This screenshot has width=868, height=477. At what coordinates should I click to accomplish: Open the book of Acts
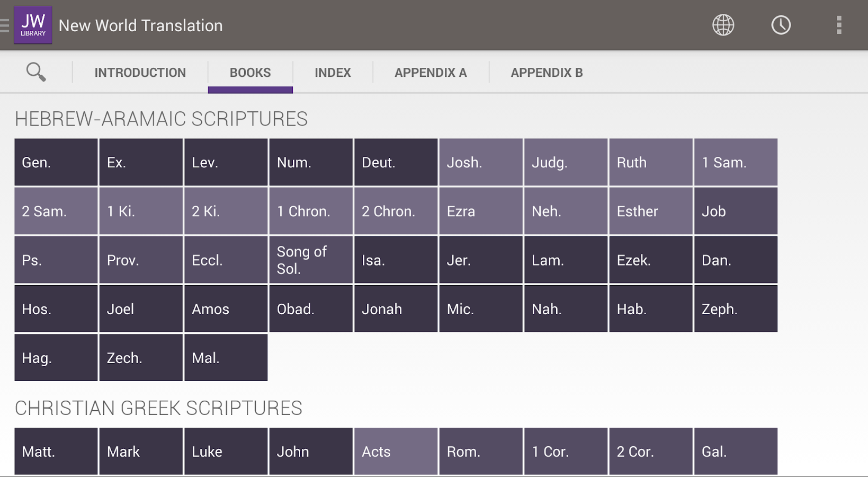point(396,451)
